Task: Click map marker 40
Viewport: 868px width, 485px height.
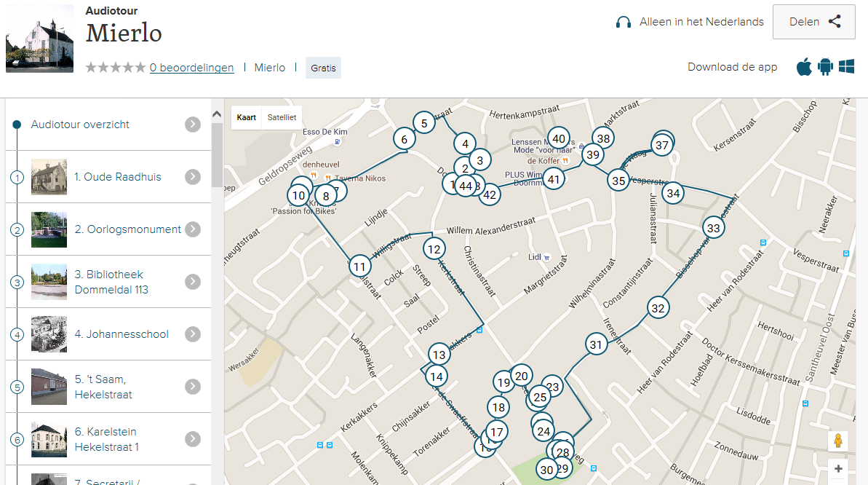Action: 559,138
